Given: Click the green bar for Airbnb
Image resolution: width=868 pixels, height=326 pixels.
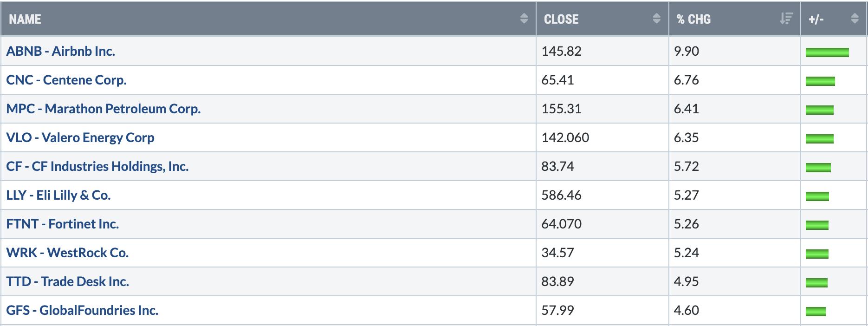Looking at the screenshot, I should pyautogui.click(x=827, y=52).
